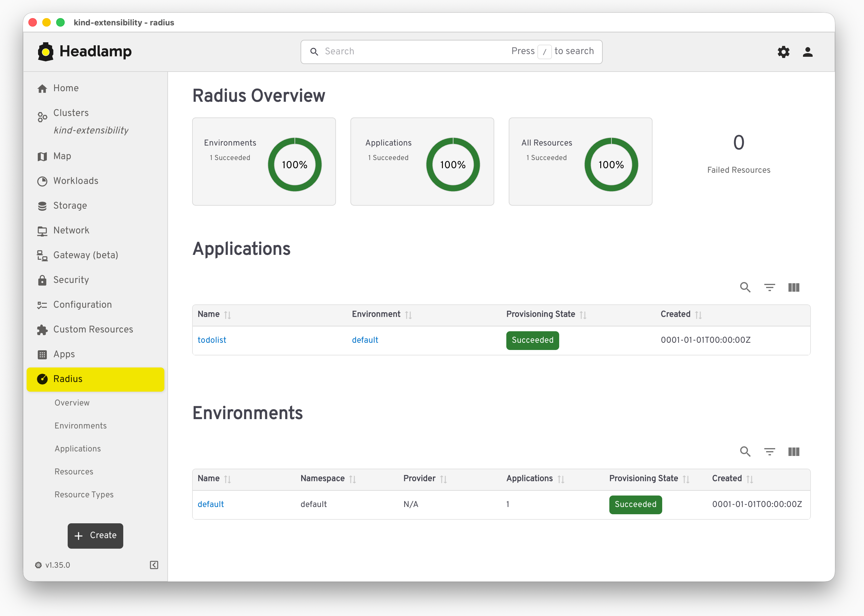Sort Applications table by Name
Viewport: 864px width, 616px height.
click(x=228, y=315)
